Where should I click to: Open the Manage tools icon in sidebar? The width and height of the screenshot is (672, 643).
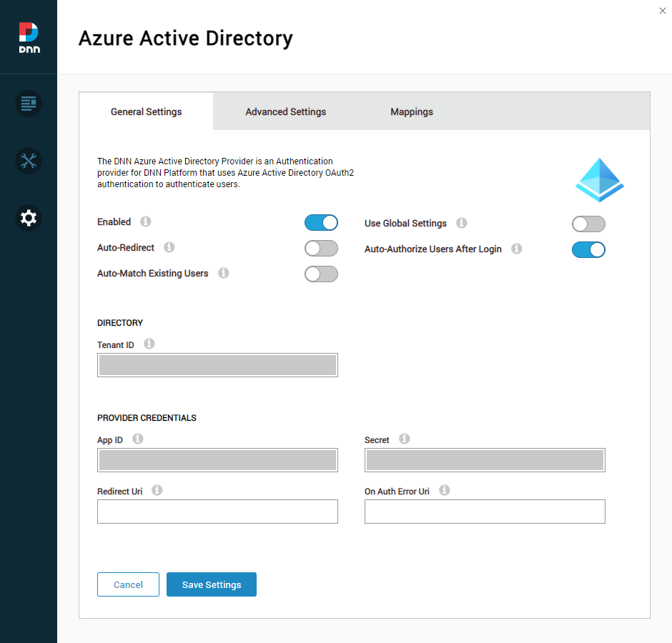tap(29, 161)
